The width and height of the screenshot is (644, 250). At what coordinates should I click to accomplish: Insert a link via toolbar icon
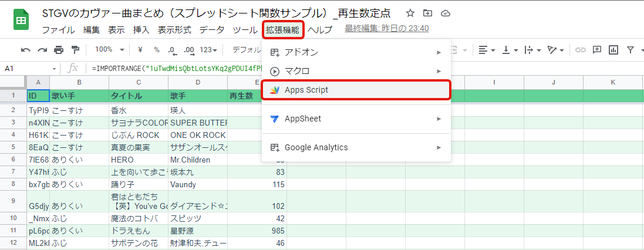580,50
